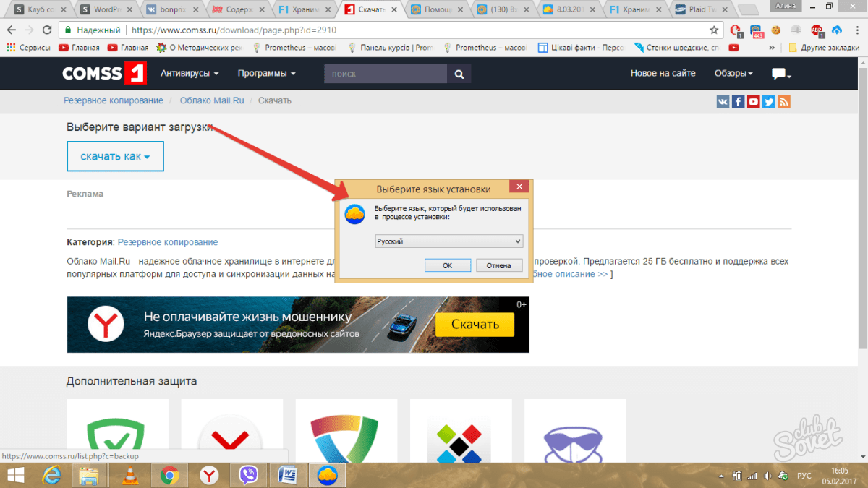Click the AdBlock extension icon
Screen dimensions: 868x488
coord(817,30)
